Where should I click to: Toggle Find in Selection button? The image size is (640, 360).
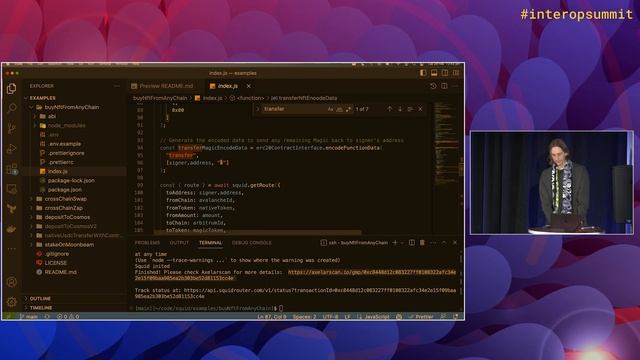410,109
